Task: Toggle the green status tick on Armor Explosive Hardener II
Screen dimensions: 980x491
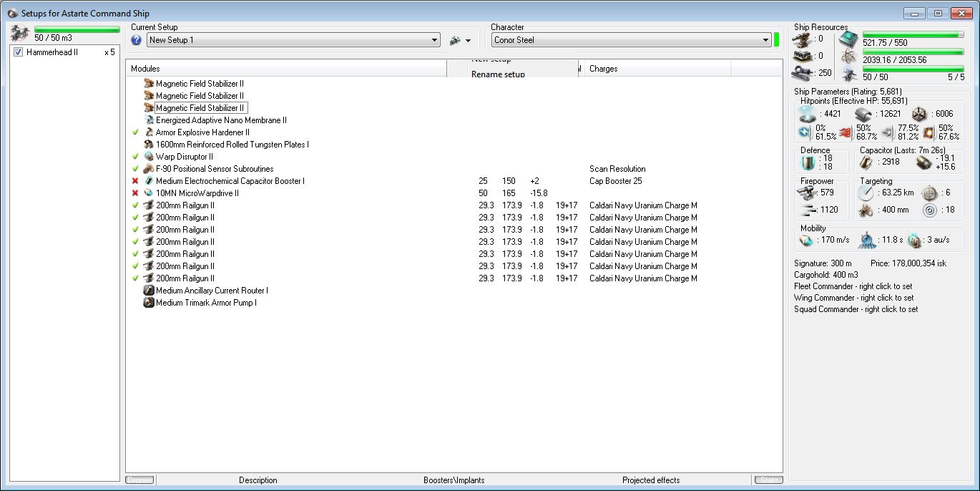Action: tap(135, 132)
